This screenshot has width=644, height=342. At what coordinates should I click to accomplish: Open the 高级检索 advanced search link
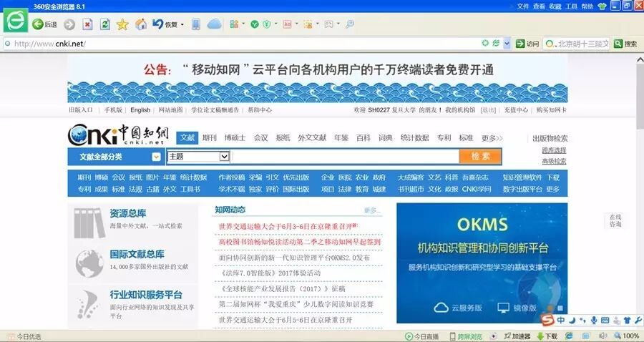pyautogui.click(x=554, y=162)
